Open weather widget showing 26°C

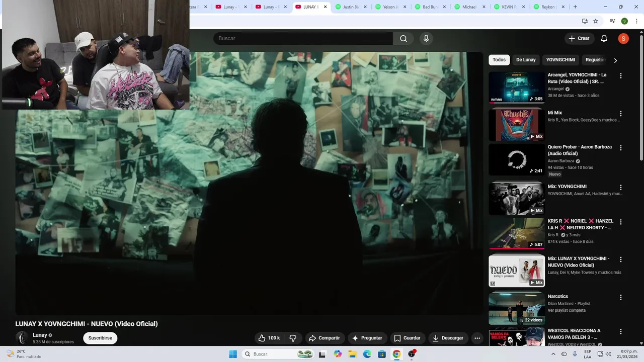click(x=23, y=354)
